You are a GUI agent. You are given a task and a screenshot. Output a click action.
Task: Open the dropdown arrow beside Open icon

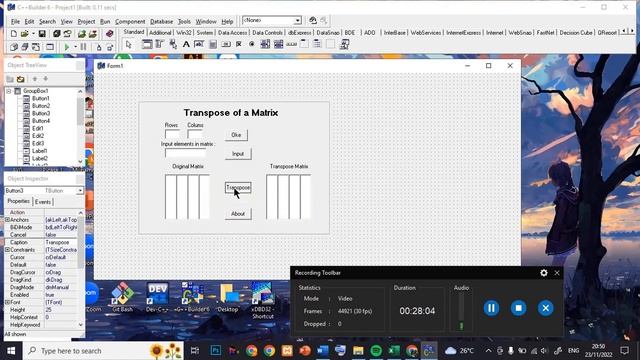pos(33,33)
